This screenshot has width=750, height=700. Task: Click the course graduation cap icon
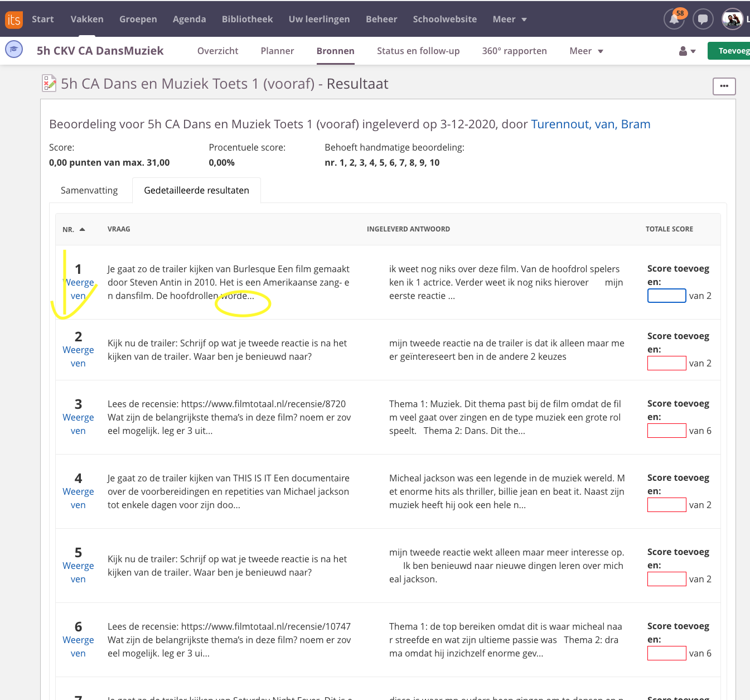[x=14, y=50]
